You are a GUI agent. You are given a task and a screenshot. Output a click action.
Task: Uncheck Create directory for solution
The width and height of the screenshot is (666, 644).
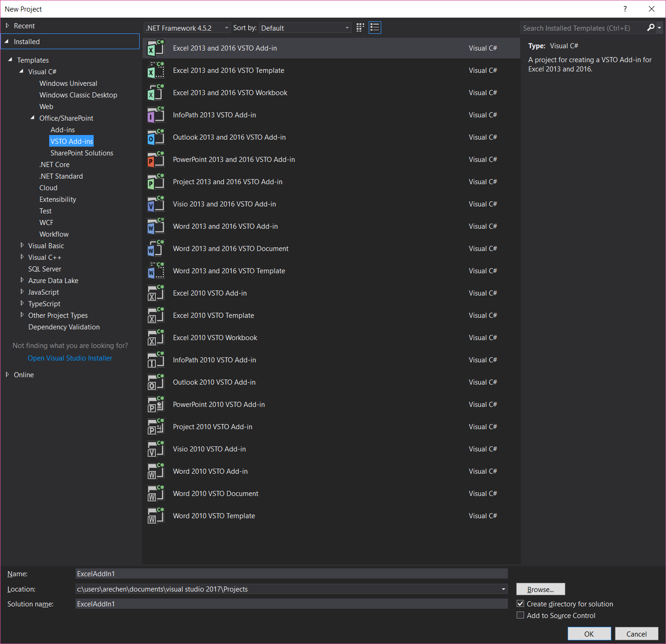(520, 604)
